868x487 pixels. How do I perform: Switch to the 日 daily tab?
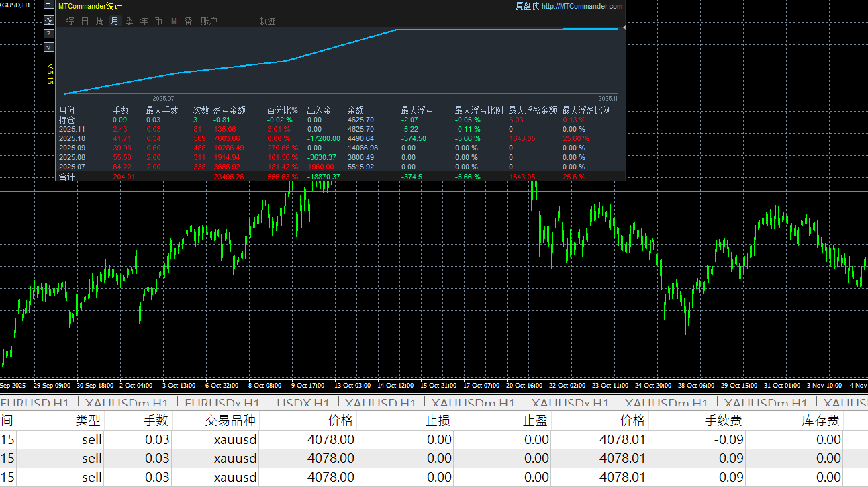[x=85, y=21]
